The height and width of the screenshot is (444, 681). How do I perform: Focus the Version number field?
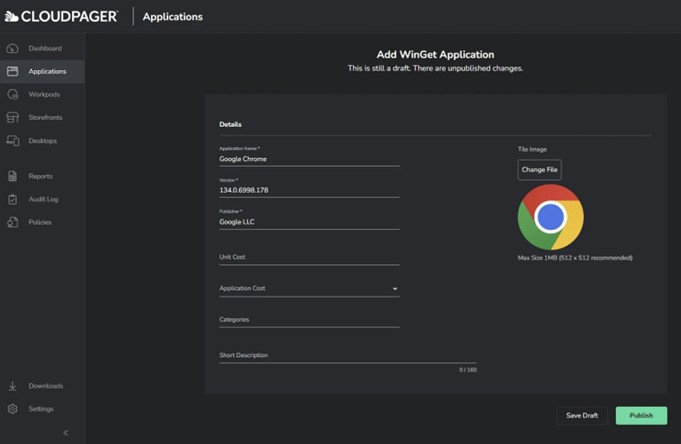tap(309, 190)
